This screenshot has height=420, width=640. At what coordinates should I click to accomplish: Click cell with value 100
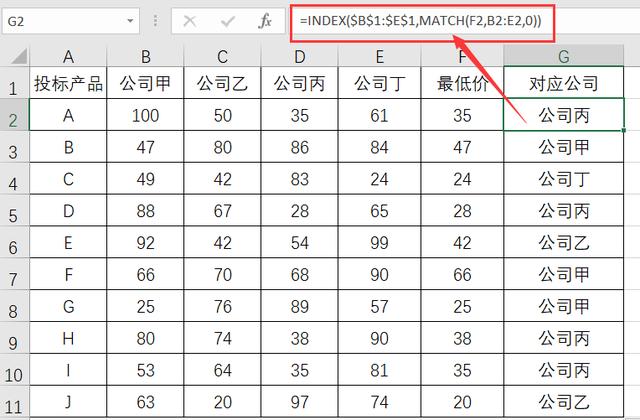click(145, 115)
